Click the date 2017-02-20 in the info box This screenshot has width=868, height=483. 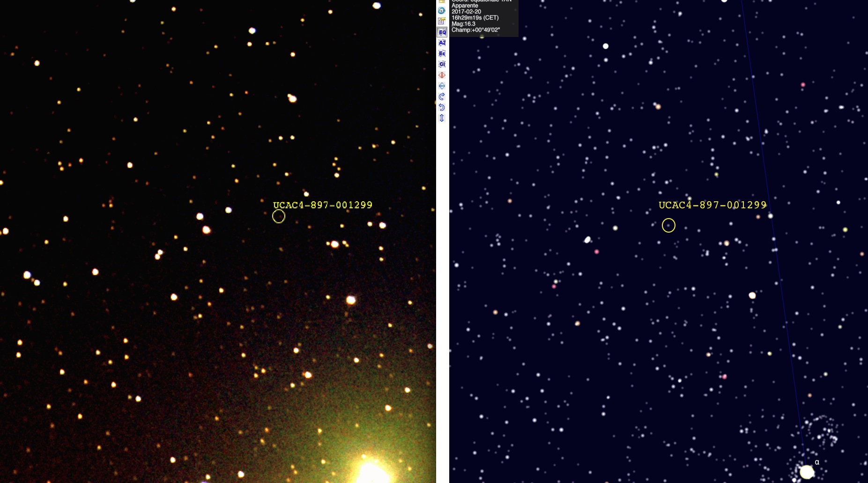coord(466,12)
